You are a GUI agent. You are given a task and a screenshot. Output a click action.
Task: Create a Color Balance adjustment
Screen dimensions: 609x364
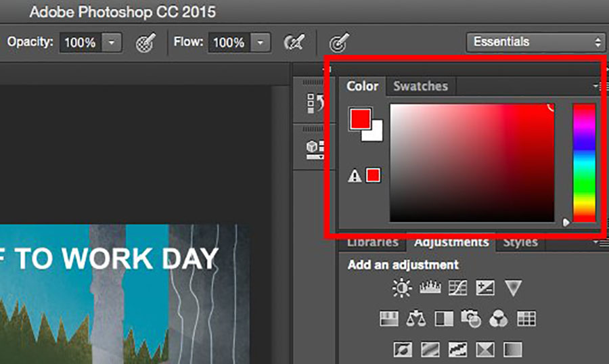tap(415, 318)
